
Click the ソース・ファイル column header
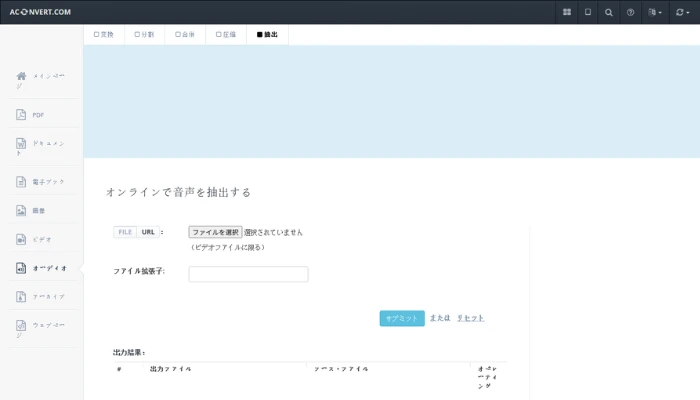point(341,369)
